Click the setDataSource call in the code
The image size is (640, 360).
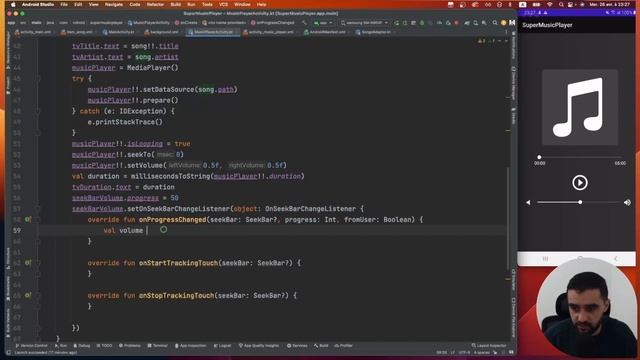click(x=169, y=89)
